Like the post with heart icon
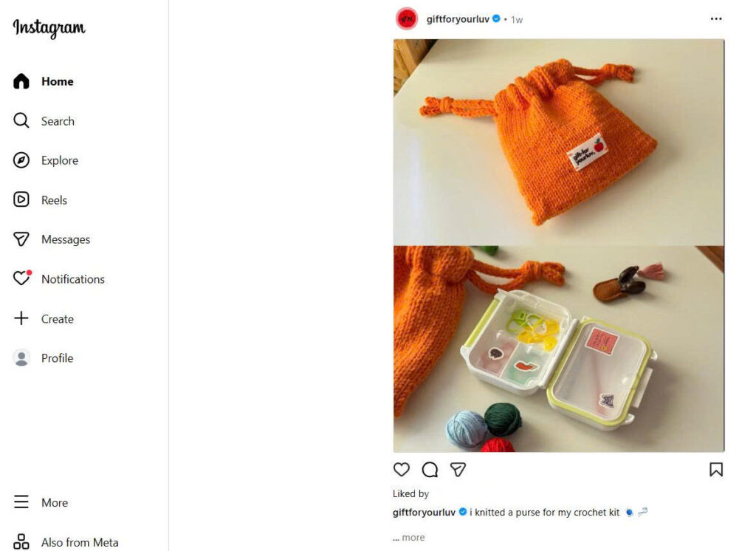The width and height of the screenshot is (756, 551). pos(402,470)
